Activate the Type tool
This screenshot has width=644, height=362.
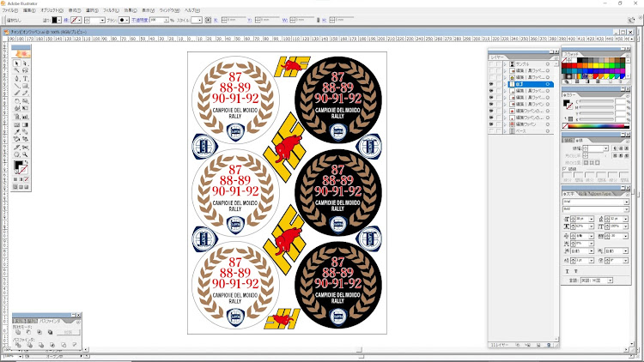(x=25, y=78)
